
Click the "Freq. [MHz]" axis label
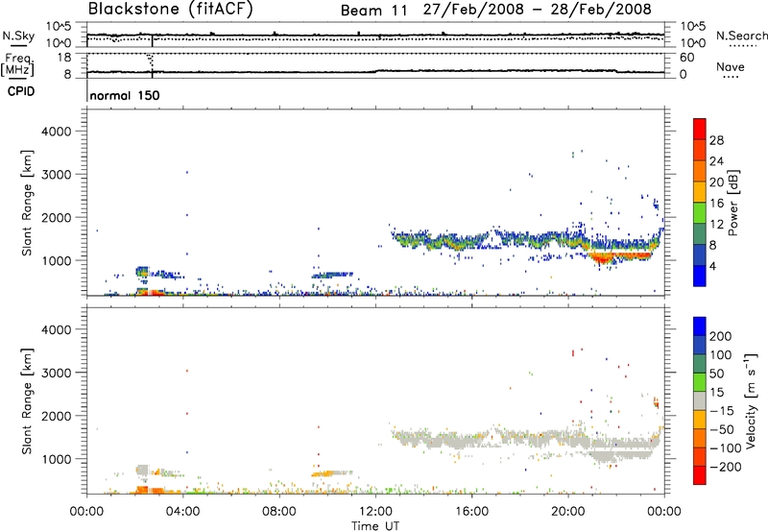pyautogui.click(x=18, y=64)
